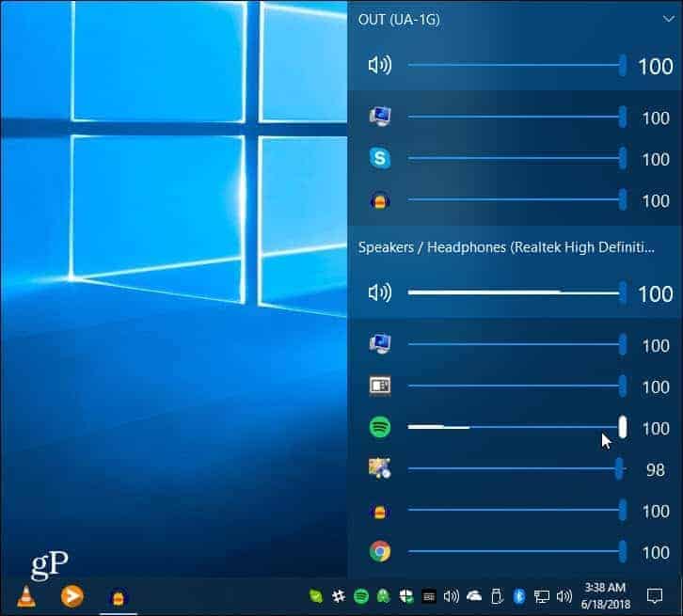The width and height of the screenshot is (683, 616).
Task: Mute the Speakers / Headphones master speaker icon
Action: click(x=380, y=293)
